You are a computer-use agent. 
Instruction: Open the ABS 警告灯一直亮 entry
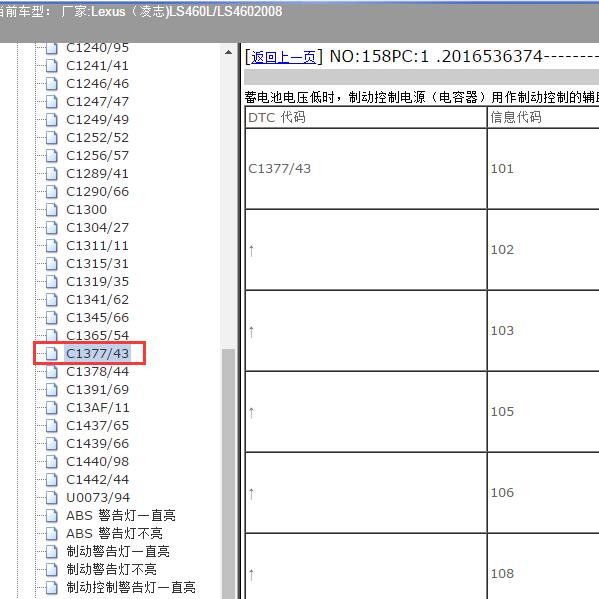(121, 515)
